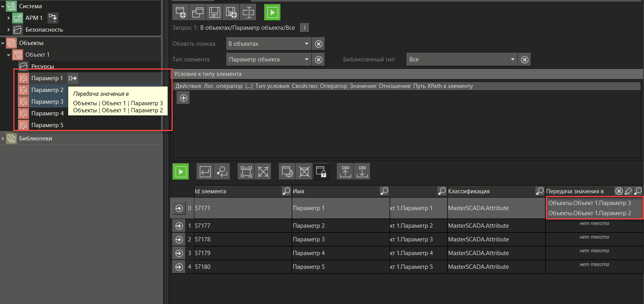Add condition with the plus circle button
This screenshot has height=304, width=644.
click(183, 98)
